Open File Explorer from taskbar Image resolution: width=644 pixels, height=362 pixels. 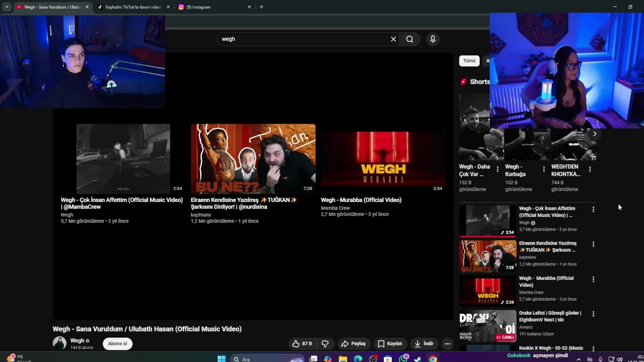[343, 359]
